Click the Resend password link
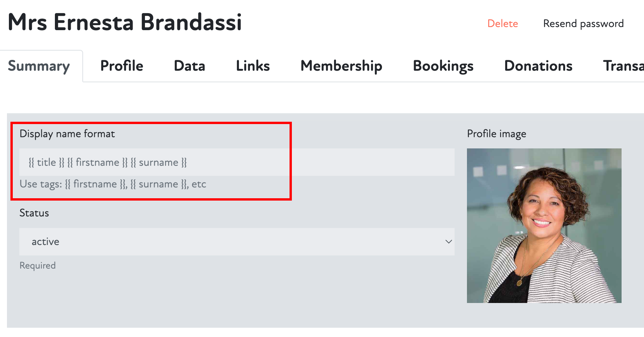 coord(583,24)
